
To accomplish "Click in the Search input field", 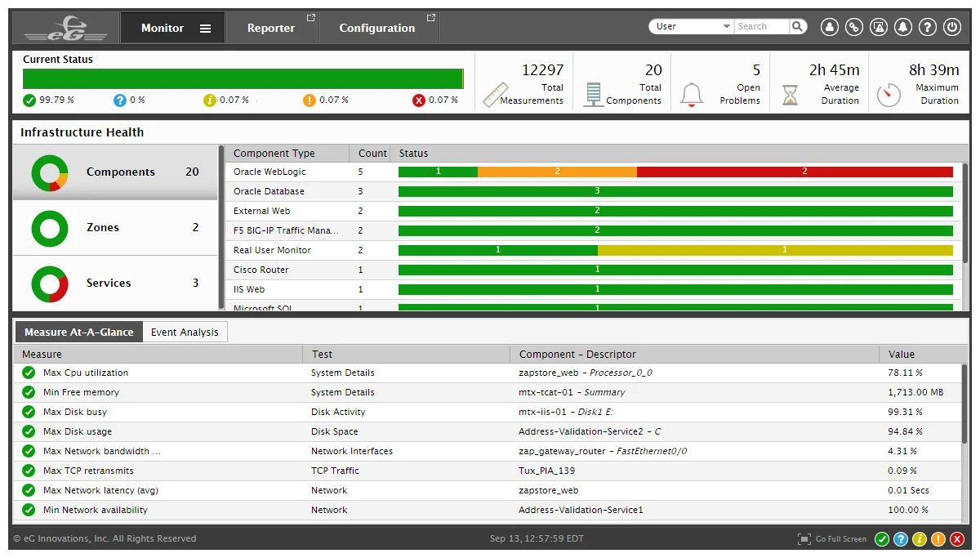I will 761,27.
